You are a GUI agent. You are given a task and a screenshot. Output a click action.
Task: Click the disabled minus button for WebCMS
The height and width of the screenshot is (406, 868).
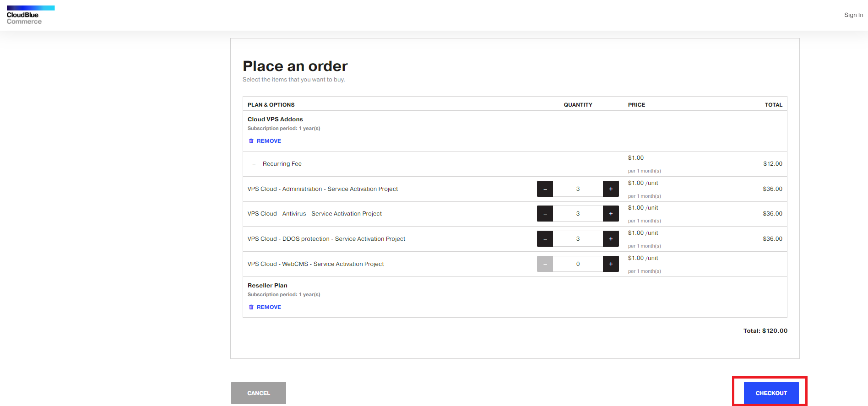click(545, 264)
